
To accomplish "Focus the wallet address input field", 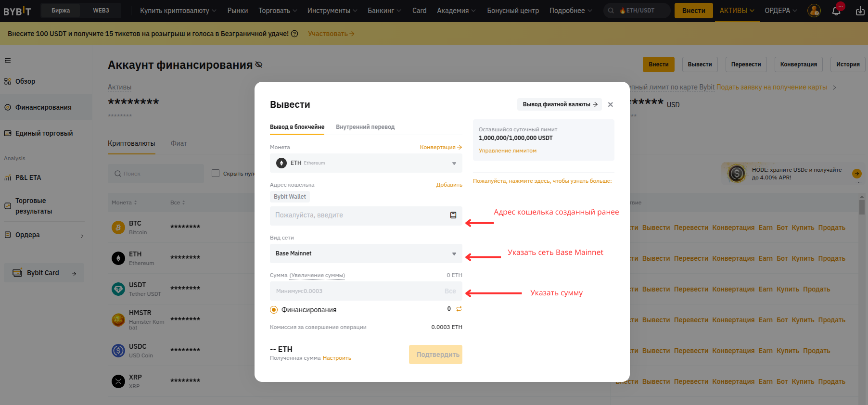I will 366,215.
